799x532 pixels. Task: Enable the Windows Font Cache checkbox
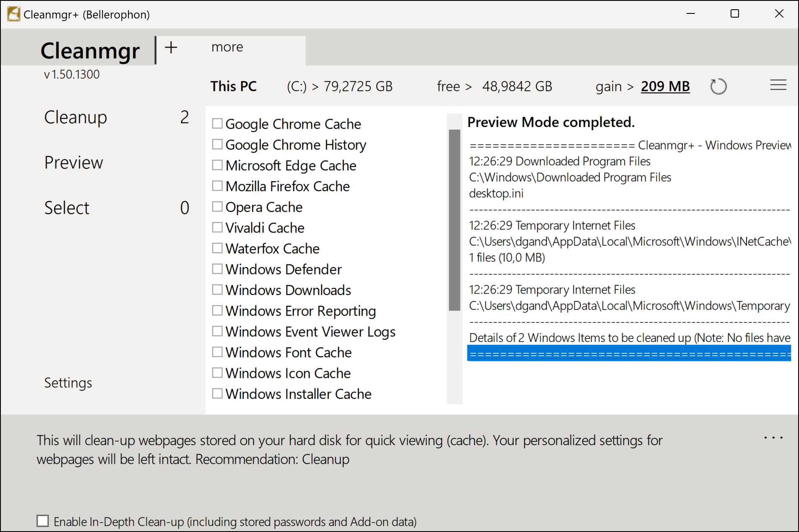click(x=217, y=352)
